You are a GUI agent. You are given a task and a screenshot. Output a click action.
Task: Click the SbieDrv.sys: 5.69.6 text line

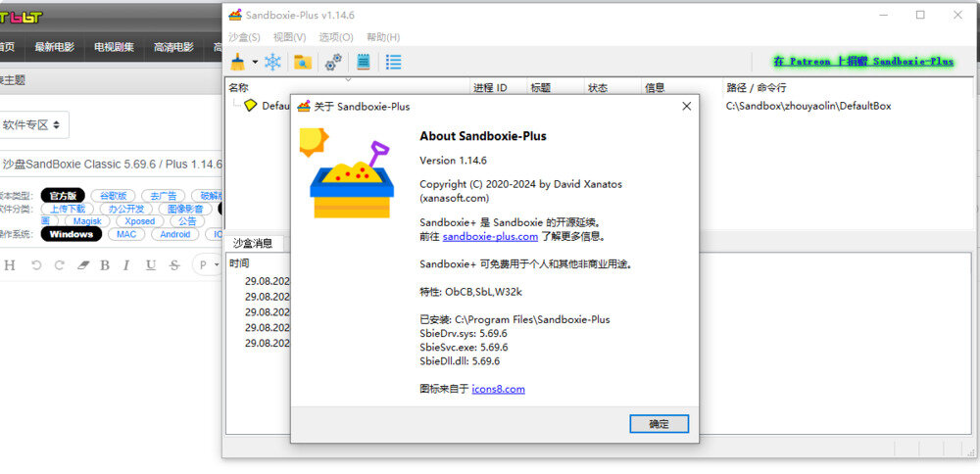click(x=464, y=334)
